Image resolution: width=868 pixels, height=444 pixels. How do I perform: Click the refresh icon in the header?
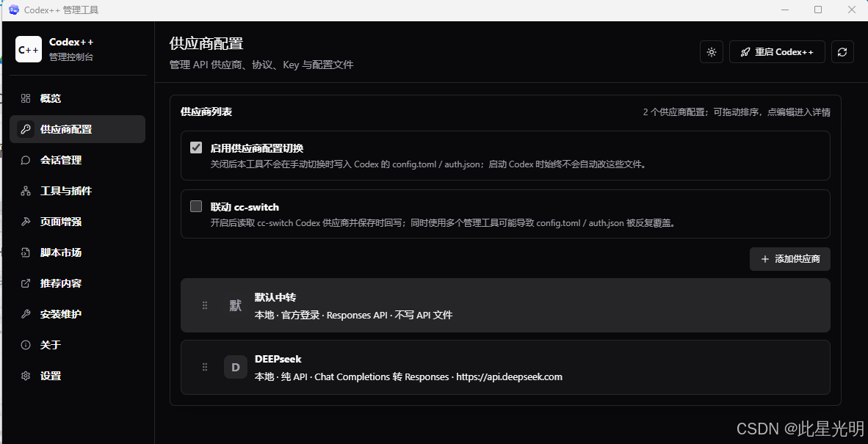pos(842,52)
